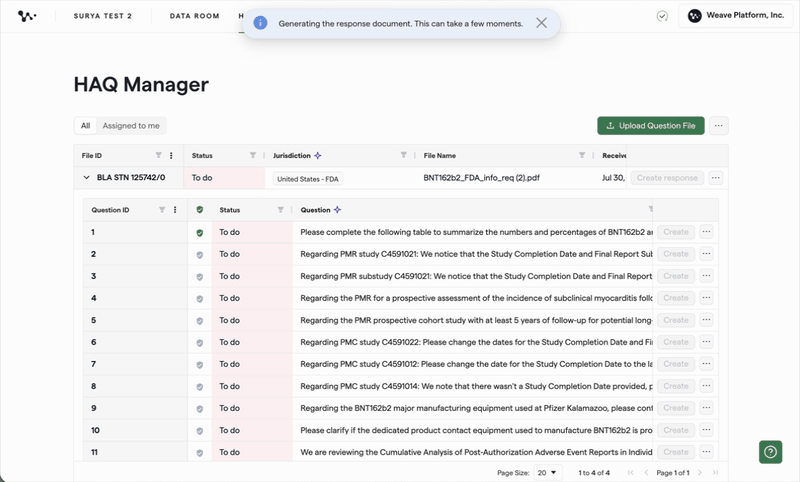Click the To do status of question 10
The width and height of the screenshot is (800, 482).
pyautogui.click(x=229, y=430)
